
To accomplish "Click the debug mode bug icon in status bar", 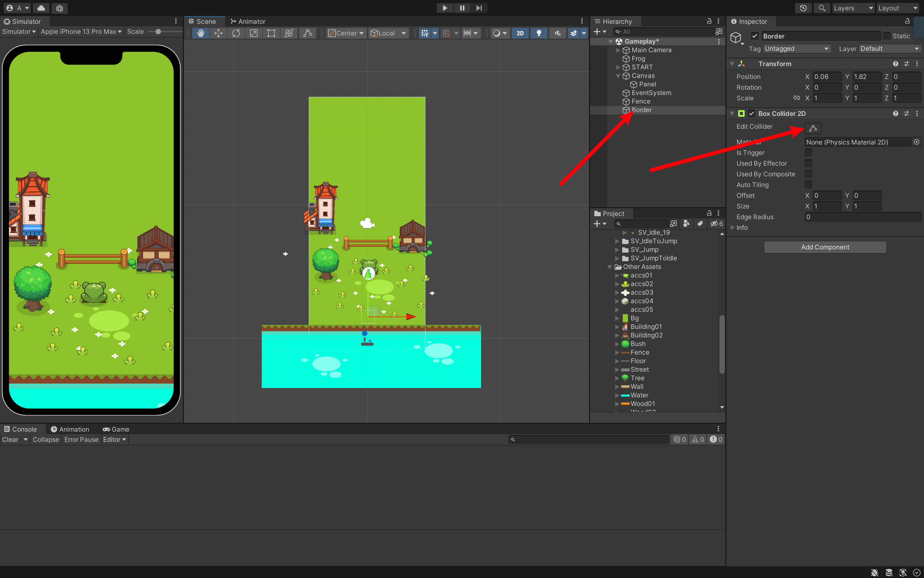I will tap(874, 572).
